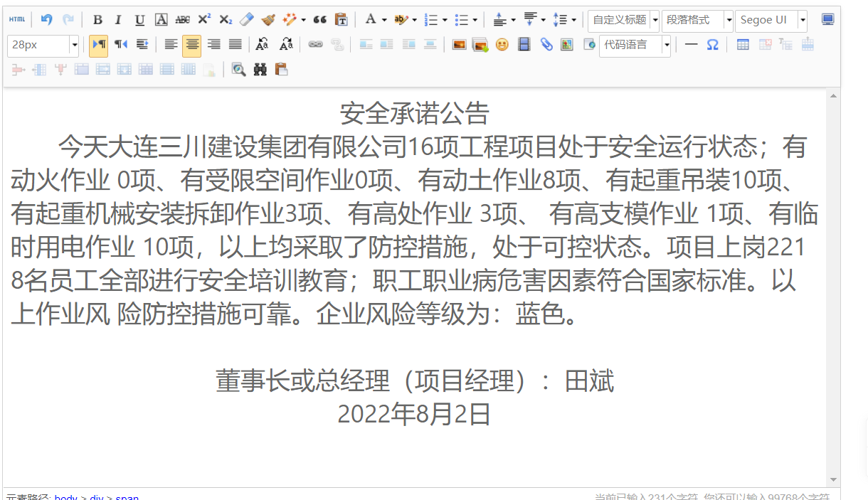Insert a table
Viewport: 868px width, 500px height.
[743, 45]
